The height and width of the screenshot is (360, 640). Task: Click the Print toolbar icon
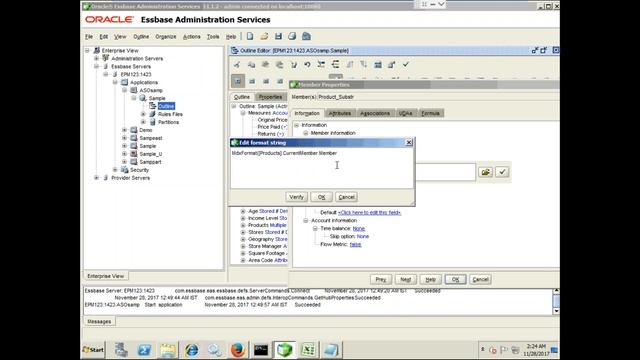tap(292, 36)
